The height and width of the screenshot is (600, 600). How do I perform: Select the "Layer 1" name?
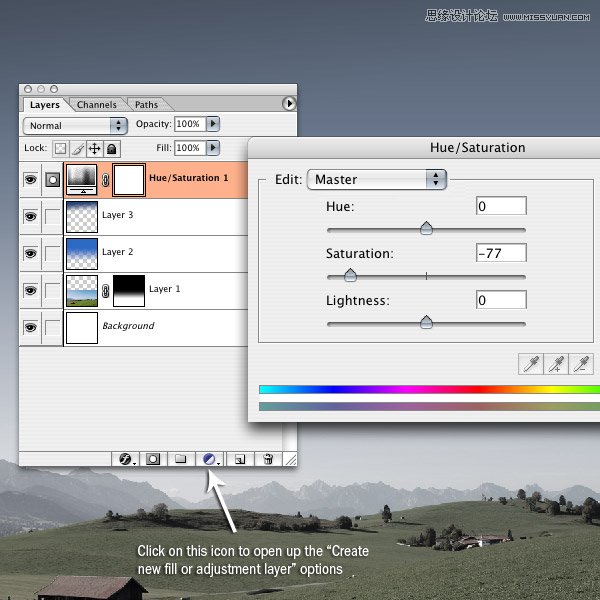165,289
